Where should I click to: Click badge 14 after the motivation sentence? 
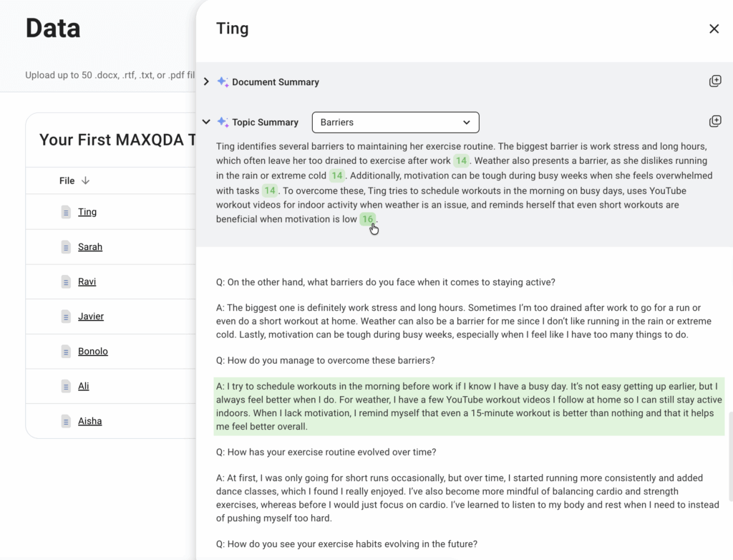coord(270,190)
